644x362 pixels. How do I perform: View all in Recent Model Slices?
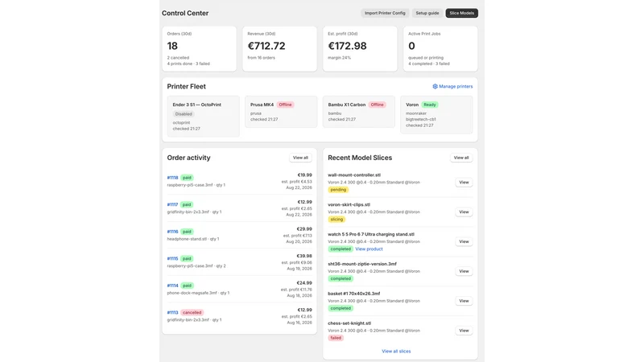click(x=460, y=158)
